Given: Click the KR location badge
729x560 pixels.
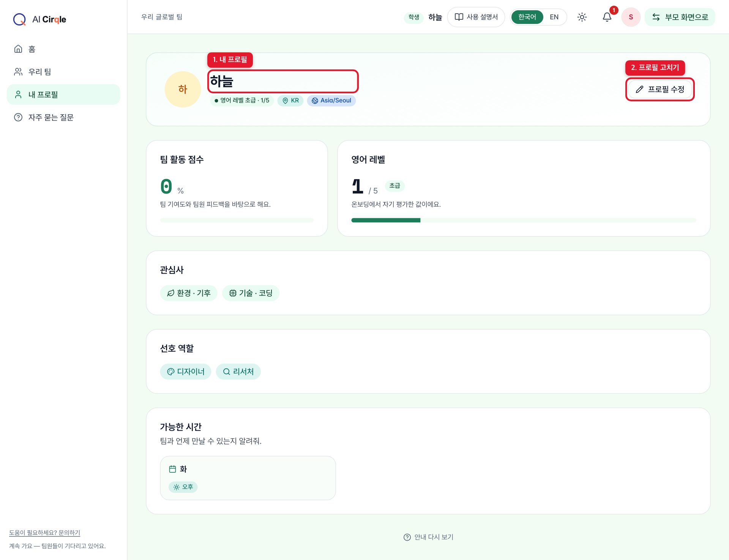Looking at the screenshot, I should coord(290,101).
